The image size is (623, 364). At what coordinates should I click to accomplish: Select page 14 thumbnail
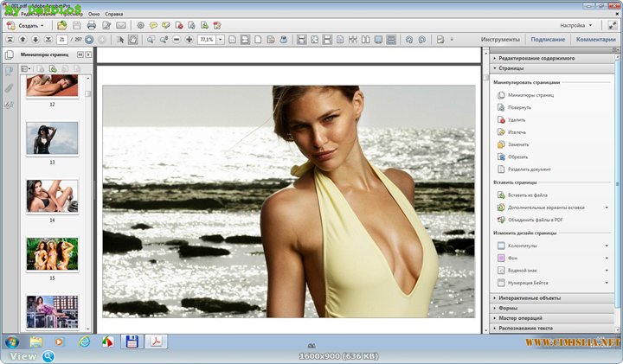52,196
